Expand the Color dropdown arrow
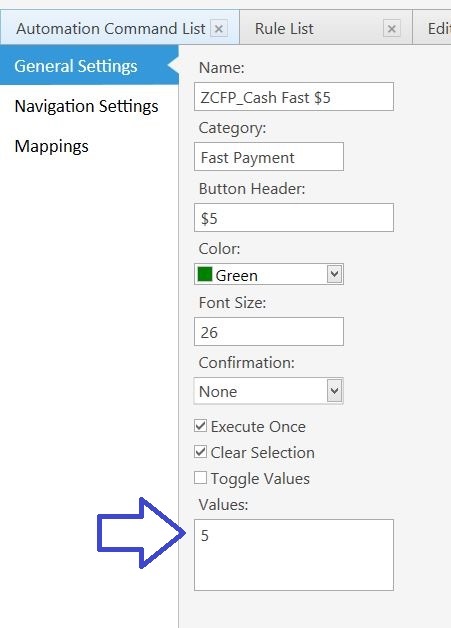 pos(334,274)
